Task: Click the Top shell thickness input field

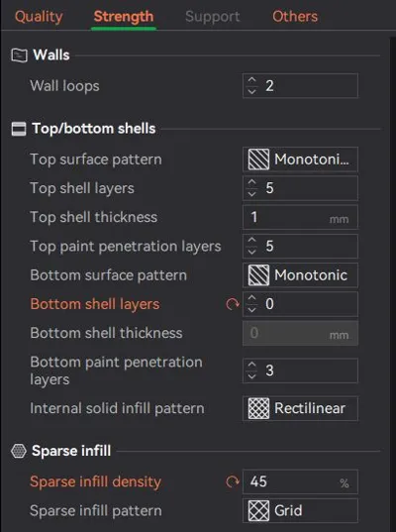Action: 300,217
